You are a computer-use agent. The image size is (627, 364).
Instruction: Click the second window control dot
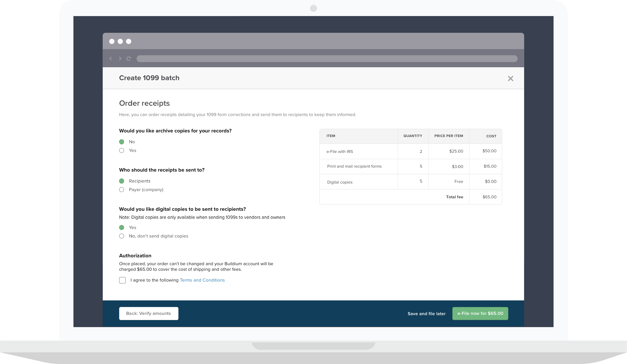[120, 41]
